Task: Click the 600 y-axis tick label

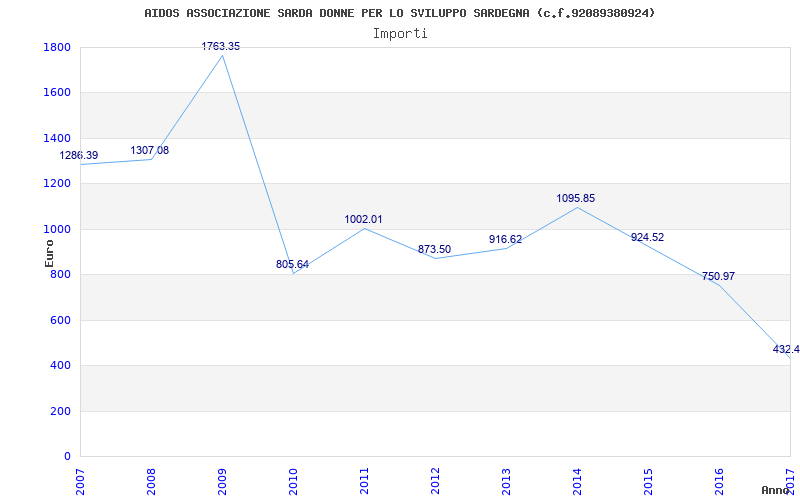Action: [x=60, y=320]
